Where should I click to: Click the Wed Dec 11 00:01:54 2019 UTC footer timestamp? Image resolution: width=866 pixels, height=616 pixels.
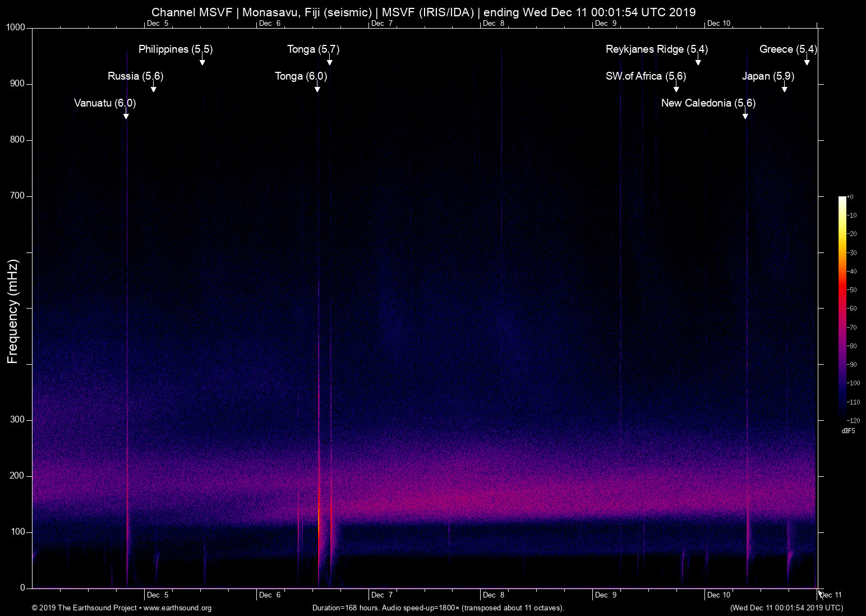pos(786,608)
